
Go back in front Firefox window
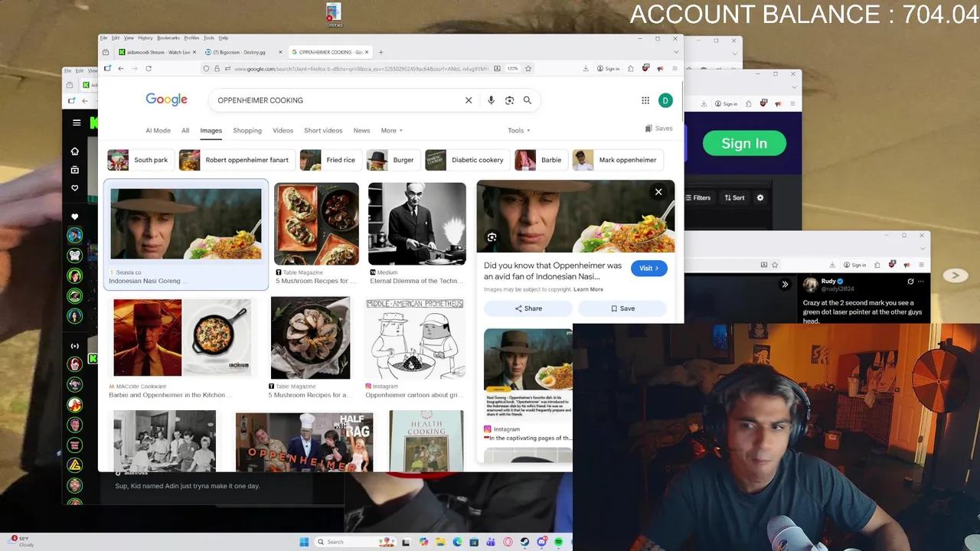(x=120, y=68)
